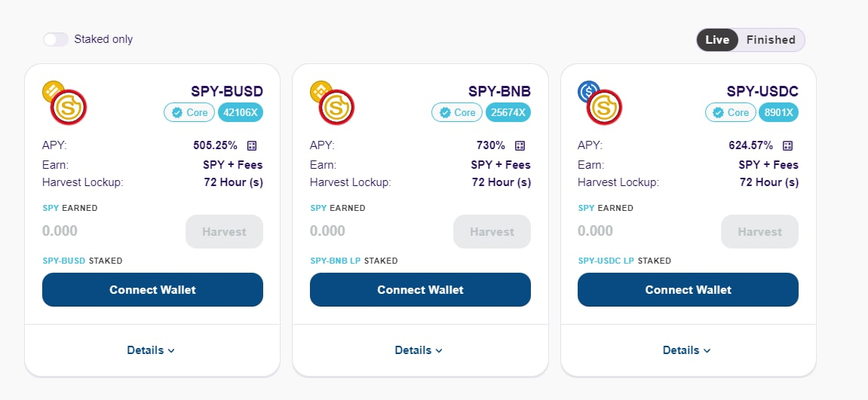
Task: Click the 25674X multiplier tag
Action: click(x=508, y=112)
